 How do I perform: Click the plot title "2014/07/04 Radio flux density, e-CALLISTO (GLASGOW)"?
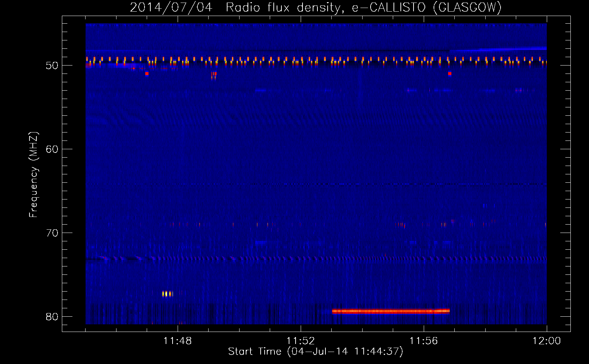(316, 7)
